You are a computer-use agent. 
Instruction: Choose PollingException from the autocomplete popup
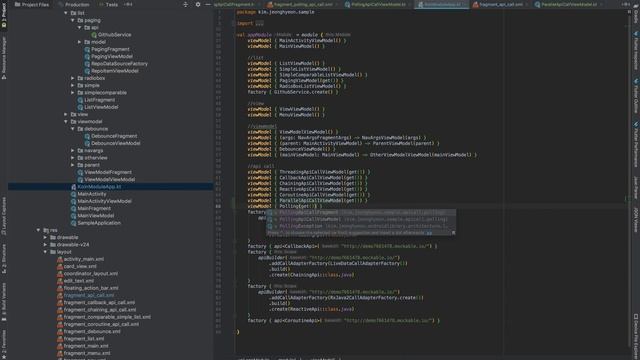coord(361,226)
